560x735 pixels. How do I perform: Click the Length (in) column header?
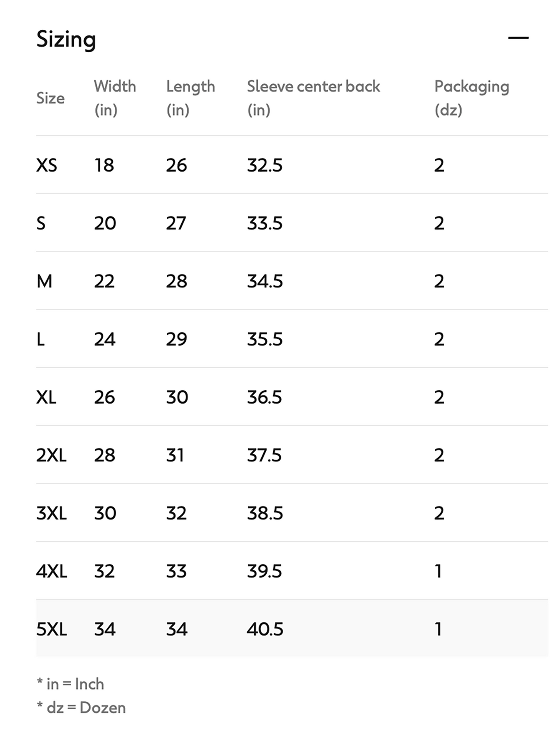tap(190, 98)
